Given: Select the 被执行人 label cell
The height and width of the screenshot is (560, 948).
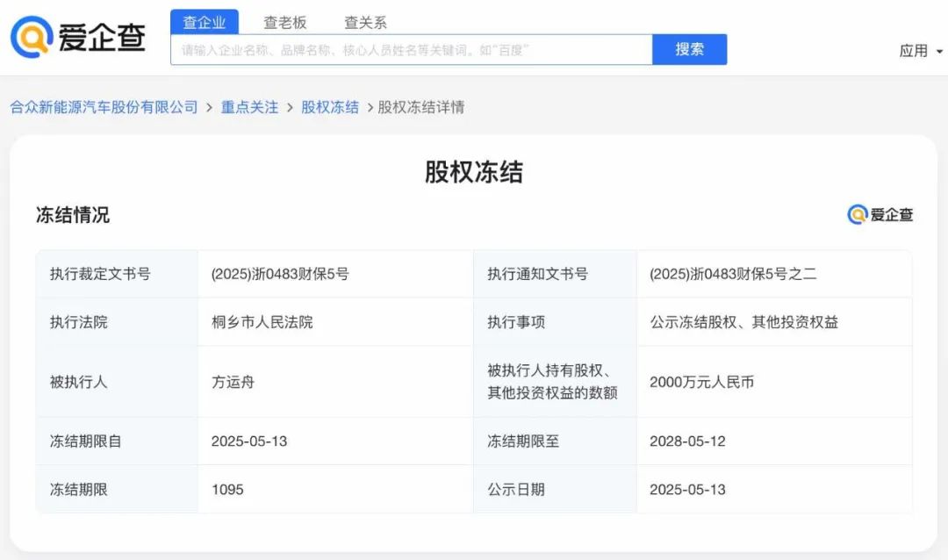Looking at the screenshot, I should pyautogui.click(x=117, y=382).
